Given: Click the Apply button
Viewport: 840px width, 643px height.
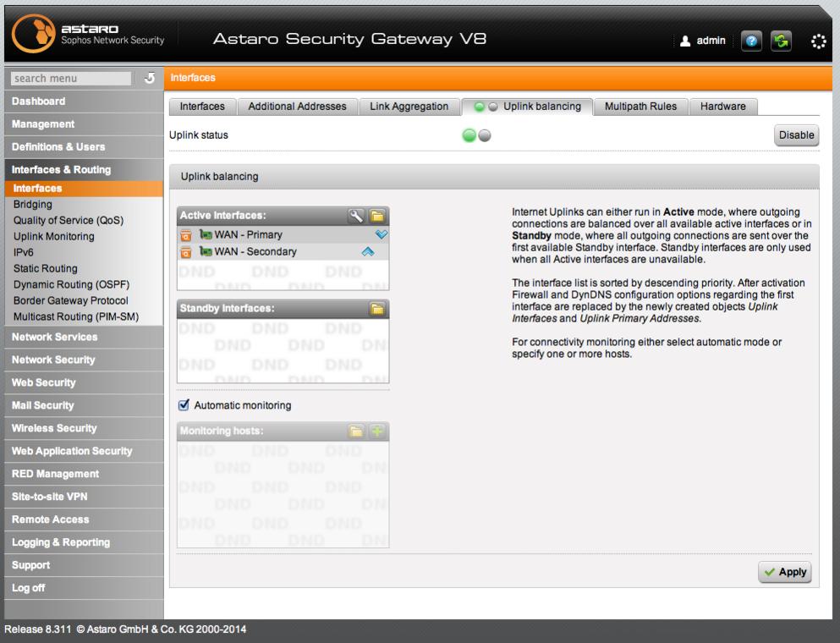Looking at the screenshot, I should 785,572.
